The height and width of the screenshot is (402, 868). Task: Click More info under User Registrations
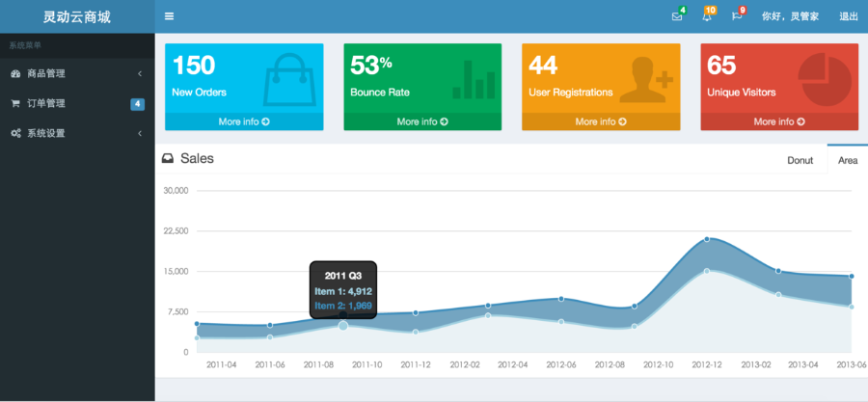[x=601, y=121]
